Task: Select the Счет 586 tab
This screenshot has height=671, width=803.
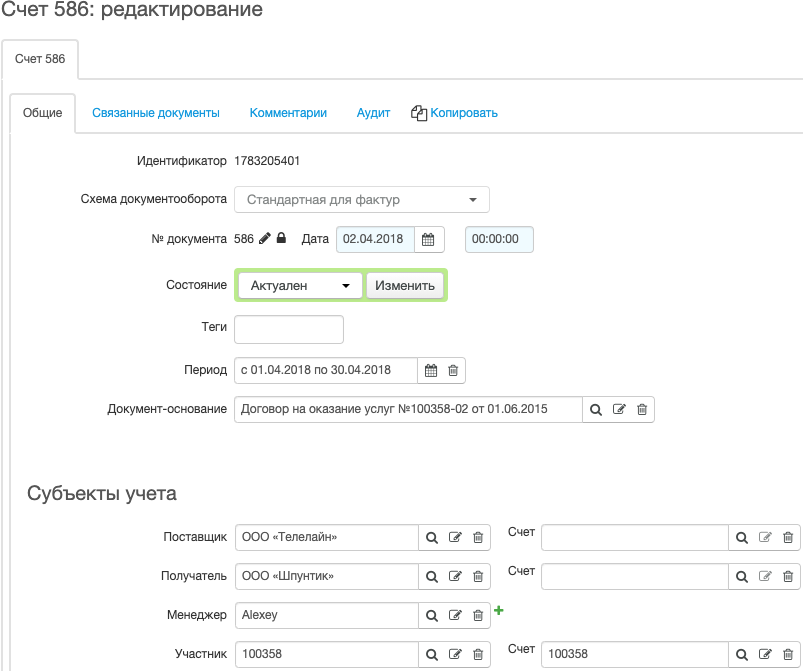Action: pyautogui.click(x=40, y=59)
